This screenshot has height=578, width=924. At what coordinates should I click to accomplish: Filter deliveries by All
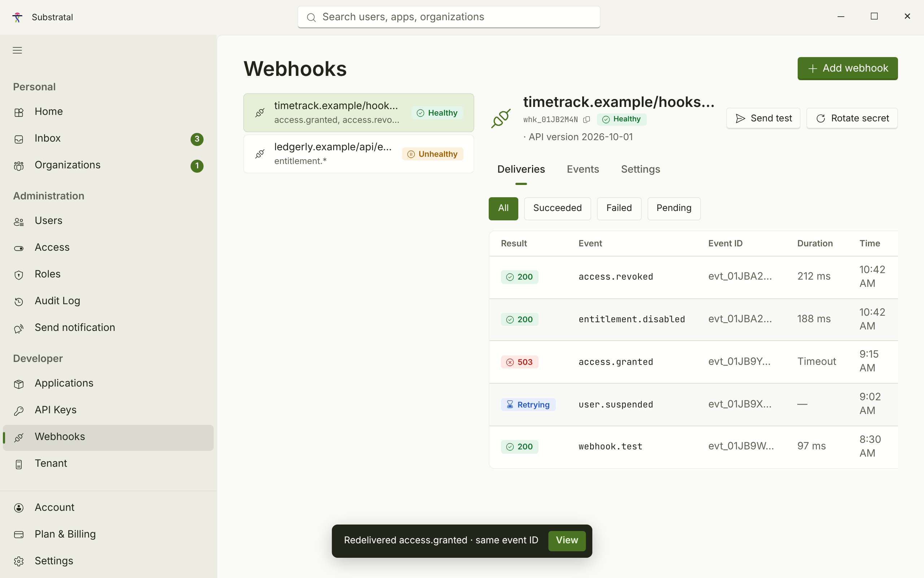click(x=503, y=208)
